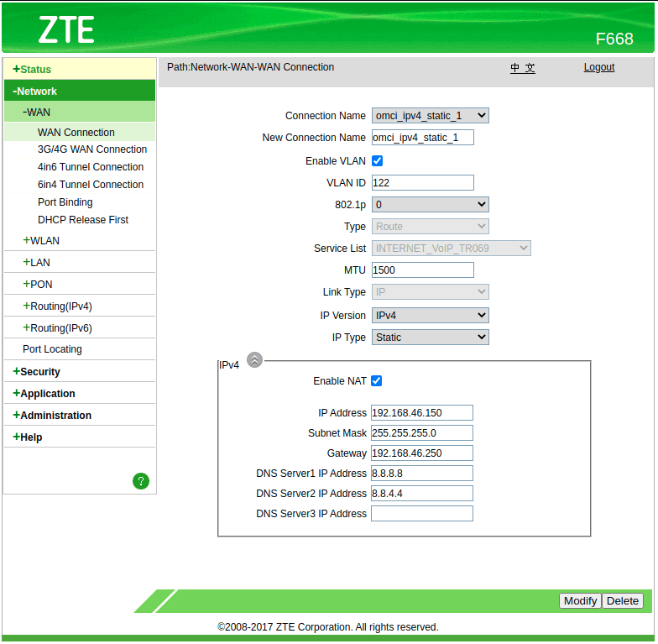Screen dimensions: 658x644
Task: Open DHCP Release First page
Action: (83, 220)
